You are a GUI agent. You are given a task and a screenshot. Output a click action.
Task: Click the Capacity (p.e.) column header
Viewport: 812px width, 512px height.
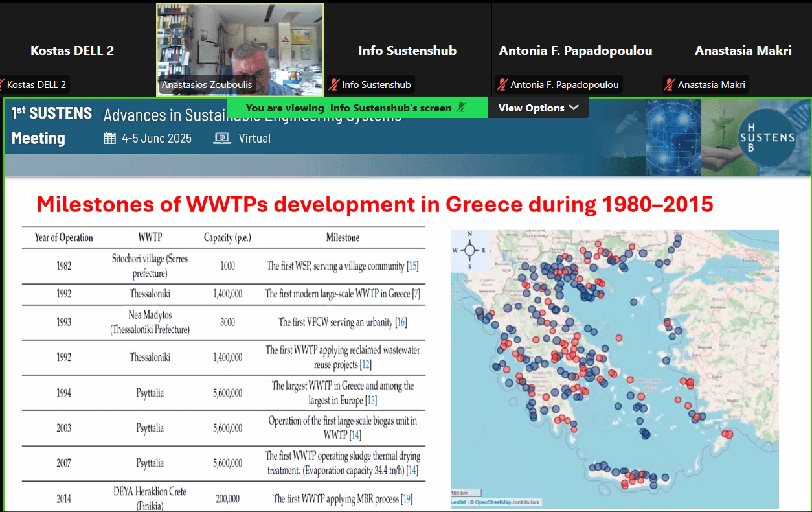click(x=227, y=238)
